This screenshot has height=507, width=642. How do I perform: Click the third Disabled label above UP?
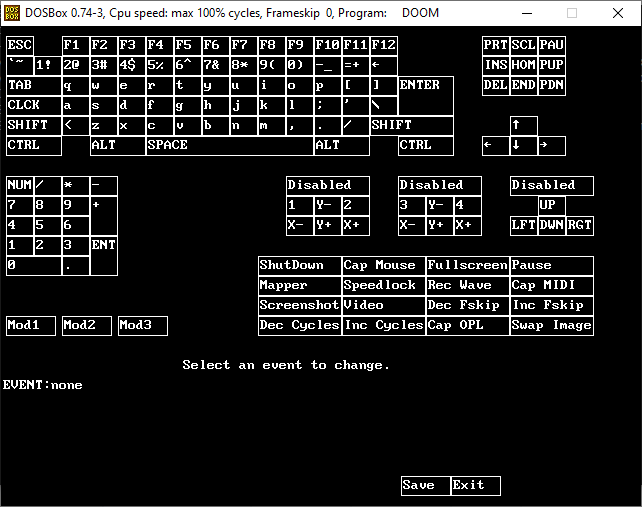point(552,186)
